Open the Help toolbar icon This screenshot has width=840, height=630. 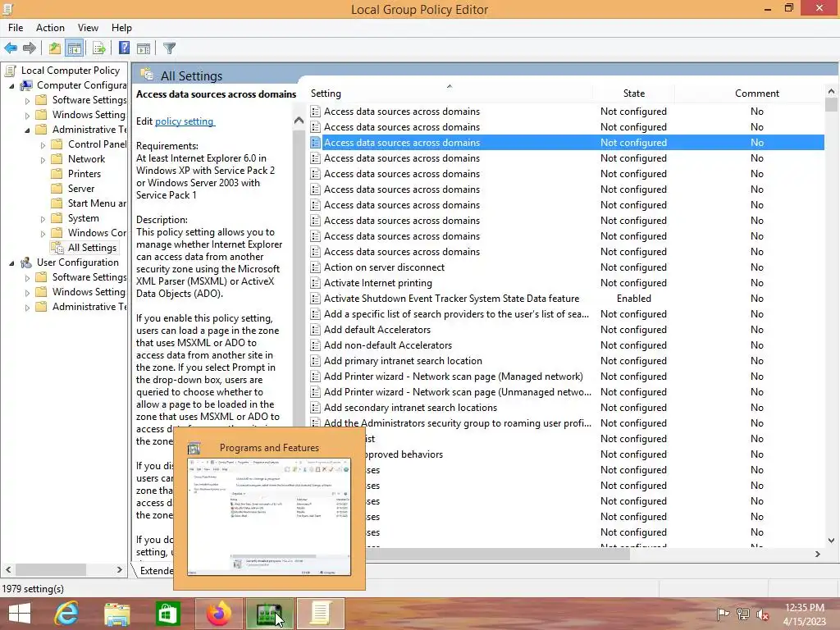[x=124, y=48]
